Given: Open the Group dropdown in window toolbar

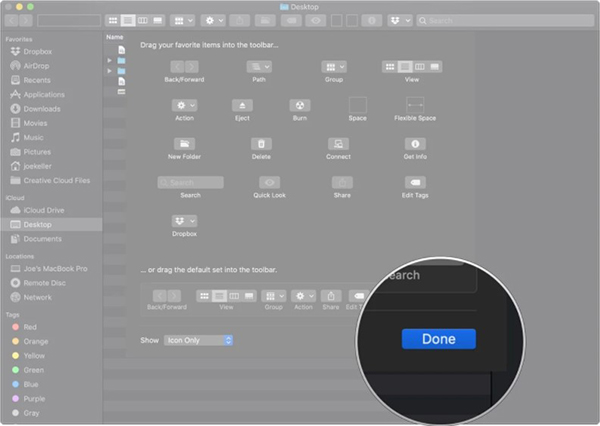Looking at the screenshot, I should (x=183, y=20).
